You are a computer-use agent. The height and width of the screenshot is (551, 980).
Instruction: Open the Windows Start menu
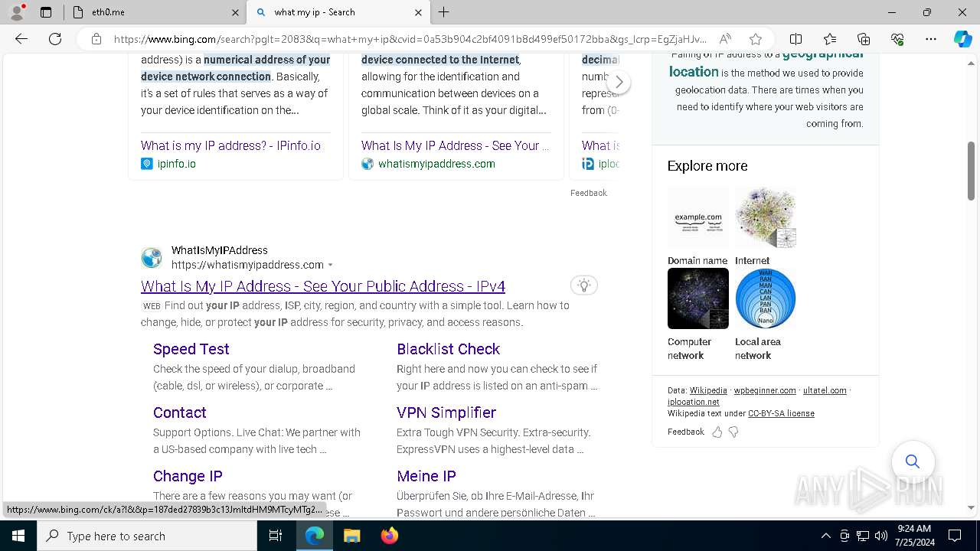pos(18,536)
